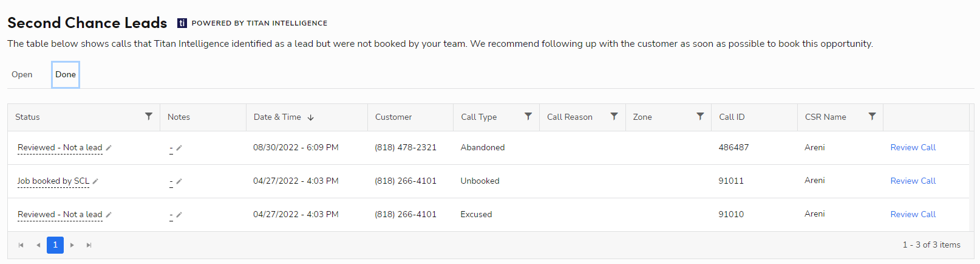
Task: Edit status pencil on Job booked by SCL
Action: [x=95, y=181]
